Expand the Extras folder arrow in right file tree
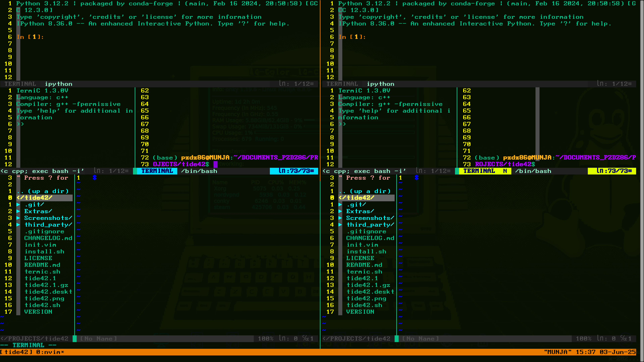Screen dimensions: 644x362 pyautogui.click(x=340, y=211)
